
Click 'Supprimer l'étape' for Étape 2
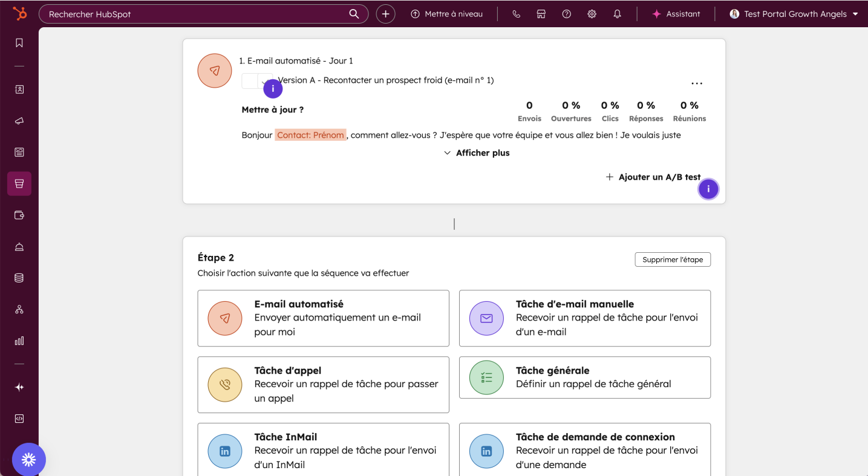click(x=673, y=259)
